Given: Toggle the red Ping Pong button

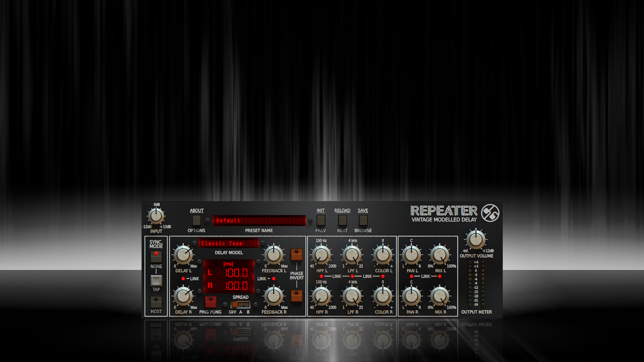Looking at the screenshot, I should (210, 302).
